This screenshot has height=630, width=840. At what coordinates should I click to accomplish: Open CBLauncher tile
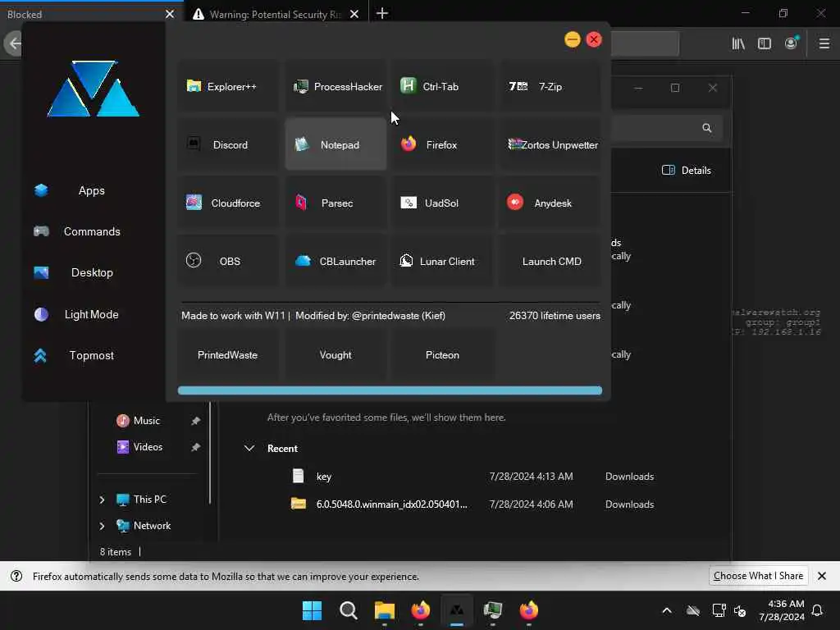[336, 262]
